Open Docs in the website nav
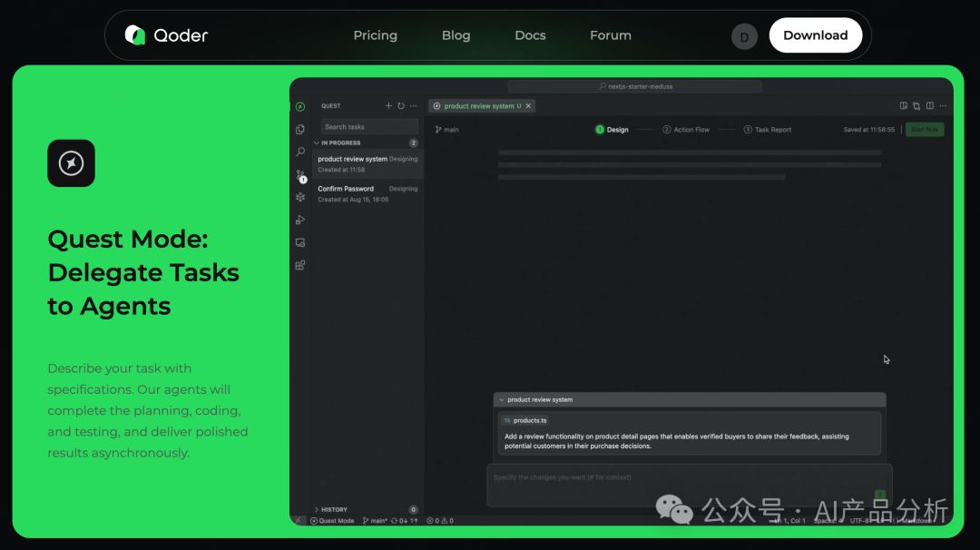Viewport: 980px width, 550px height. coord(530,35)
